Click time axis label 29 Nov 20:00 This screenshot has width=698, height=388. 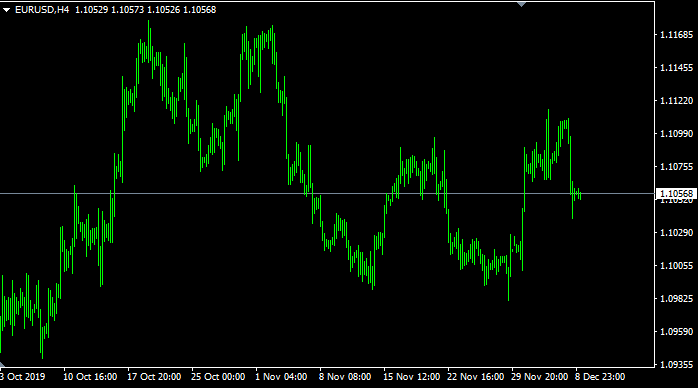pos(540,377)
